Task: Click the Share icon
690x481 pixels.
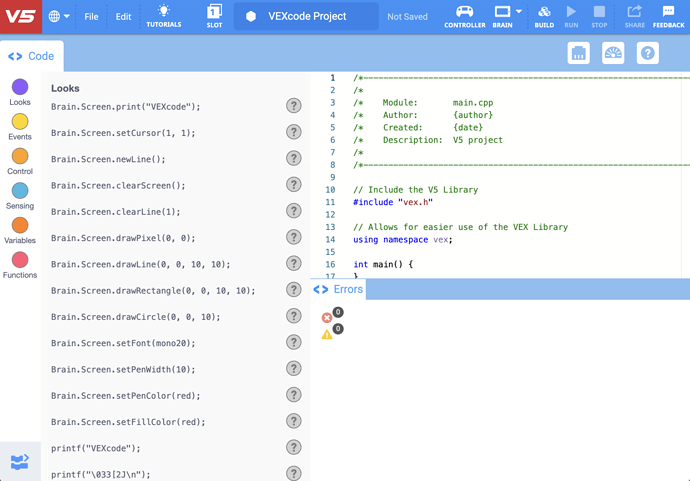Action: (635, 16)
